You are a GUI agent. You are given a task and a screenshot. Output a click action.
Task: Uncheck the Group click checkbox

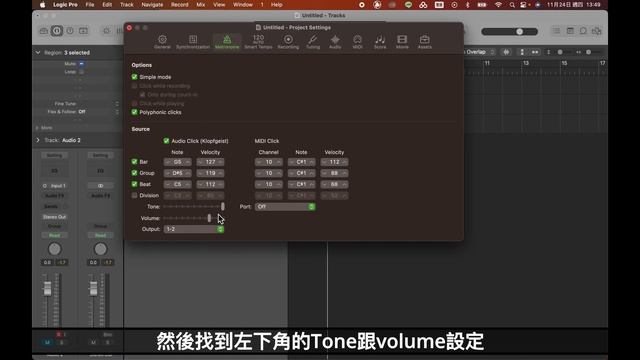tap(134, 173)
